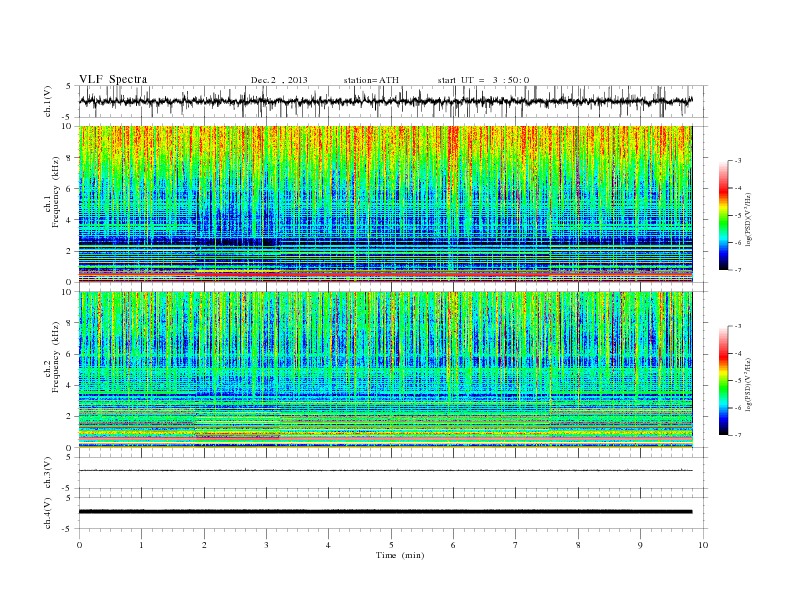Click the "3" tick on the time axis
Viewport: 792px width, 612px height.
[266, 545]
